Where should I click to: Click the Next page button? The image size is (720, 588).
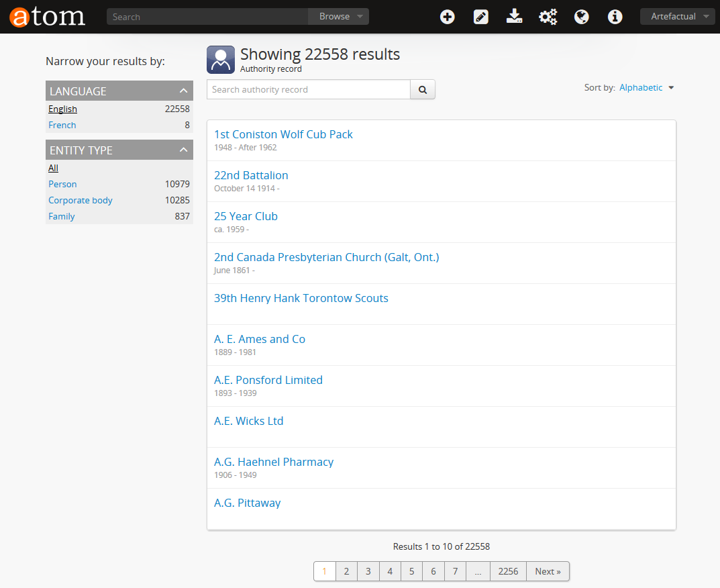(548, 572)
